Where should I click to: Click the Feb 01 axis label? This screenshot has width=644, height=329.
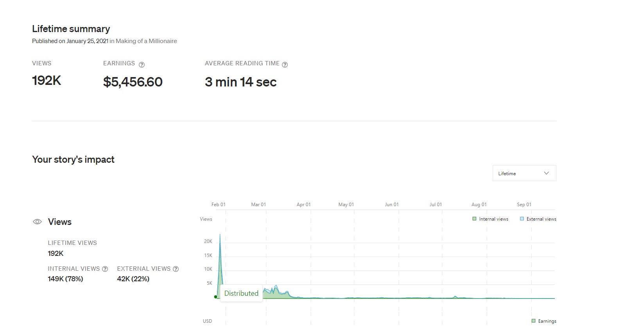pos(219,205)
